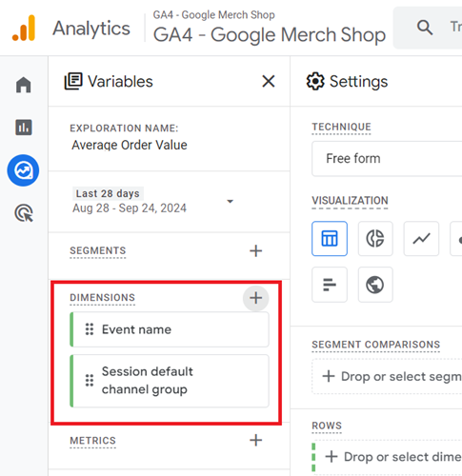Open Reports bar chart icon
Screen dimensions: 462x476
tap(24, 128)
